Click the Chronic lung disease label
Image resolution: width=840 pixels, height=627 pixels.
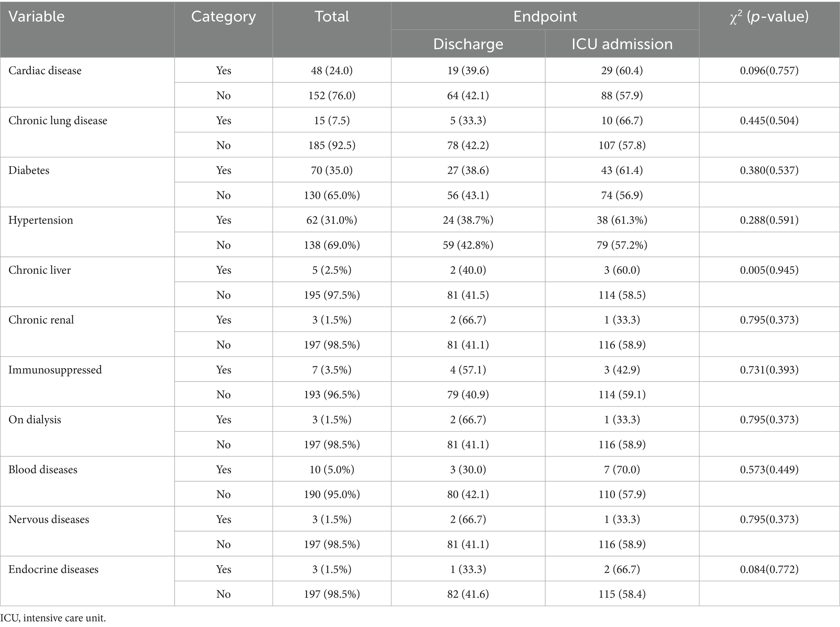58,121
